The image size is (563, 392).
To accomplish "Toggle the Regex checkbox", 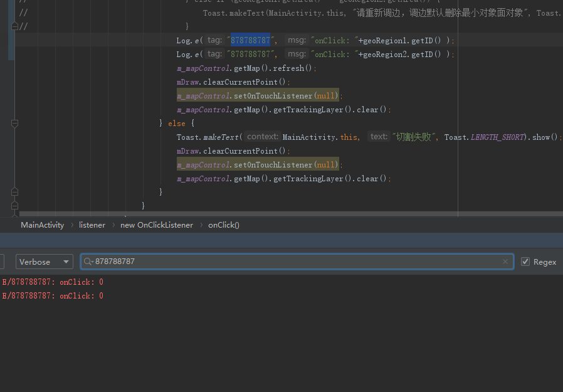I will [x=525, y=262].
